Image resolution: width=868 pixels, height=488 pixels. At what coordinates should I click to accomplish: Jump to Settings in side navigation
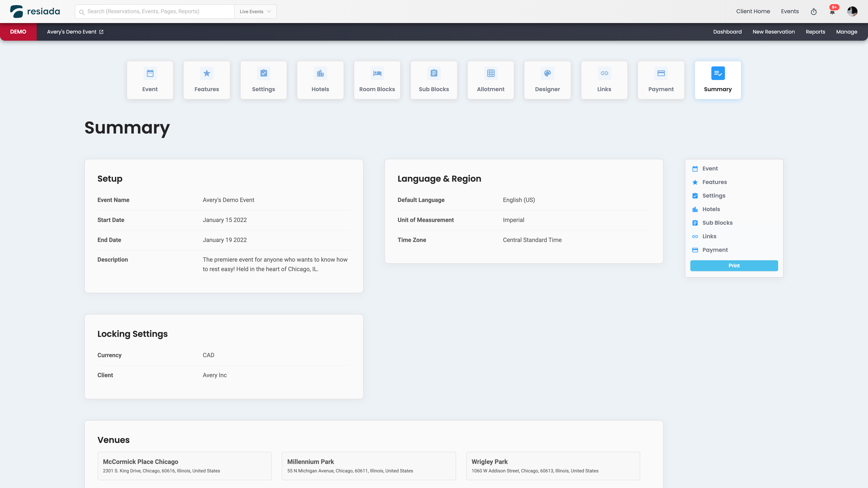713,196
